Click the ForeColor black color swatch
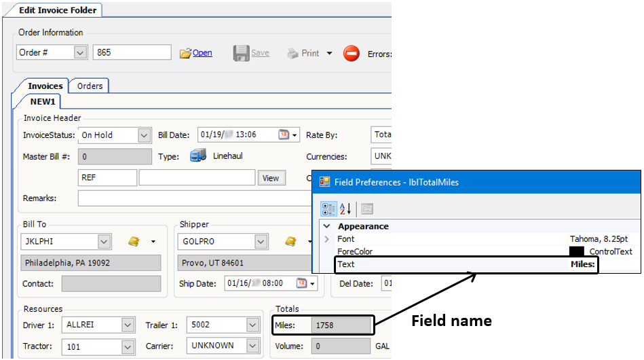Screen dimensions: 644x360 577,251
